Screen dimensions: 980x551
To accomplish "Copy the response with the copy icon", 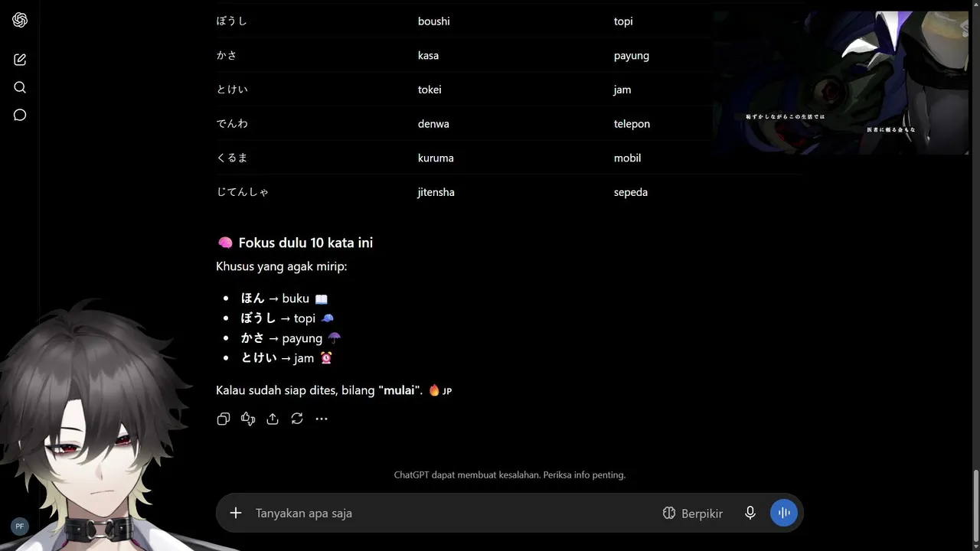I will (x=224, y=419).
